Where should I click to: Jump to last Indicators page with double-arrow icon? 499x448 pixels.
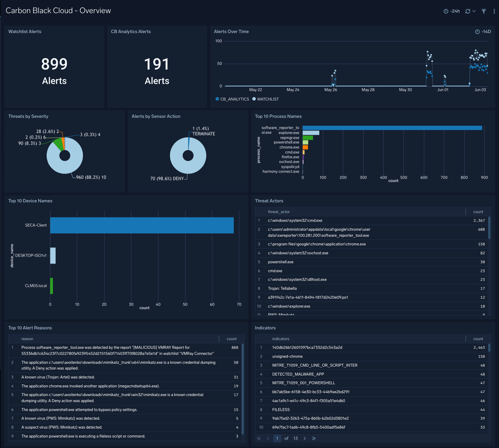(314, 438)
